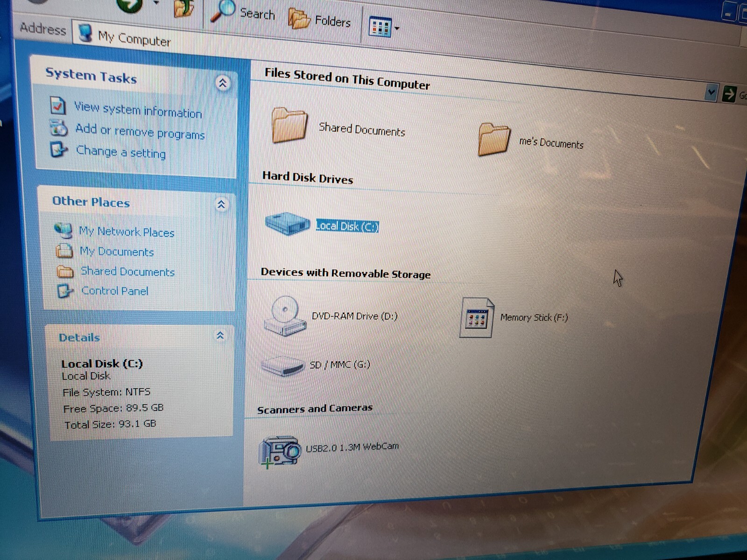Go to Shared Documents in Other Places
This screenshot has width=747, height=560.
128,272
